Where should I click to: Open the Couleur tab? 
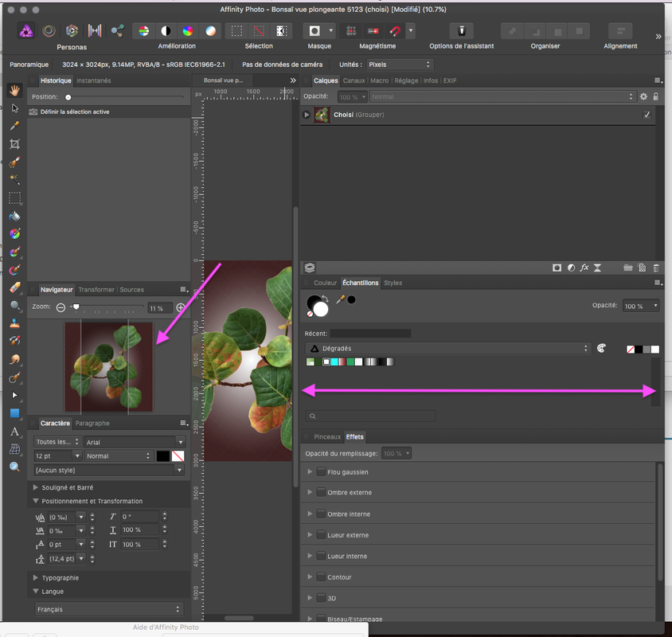[325, 283]
